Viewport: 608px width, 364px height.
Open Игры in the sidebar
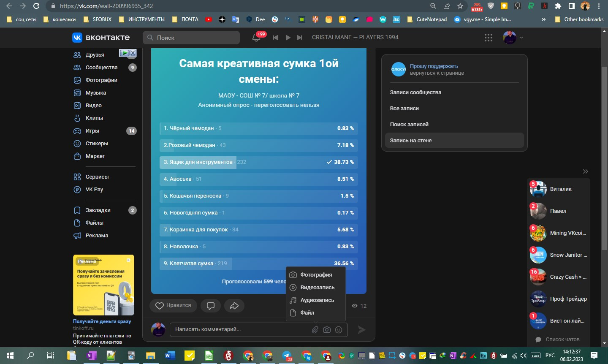tap(92, 131)
